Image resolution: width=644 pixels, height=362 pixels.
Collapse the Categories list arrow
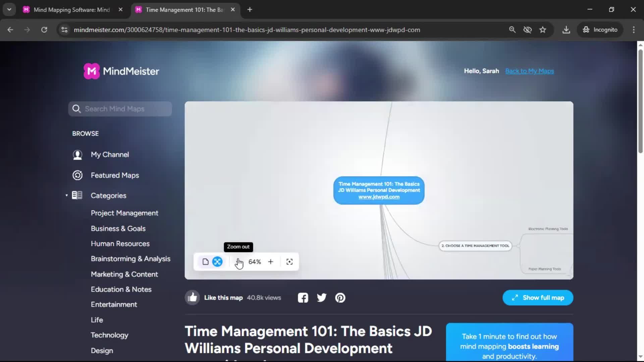coord(66,195)
